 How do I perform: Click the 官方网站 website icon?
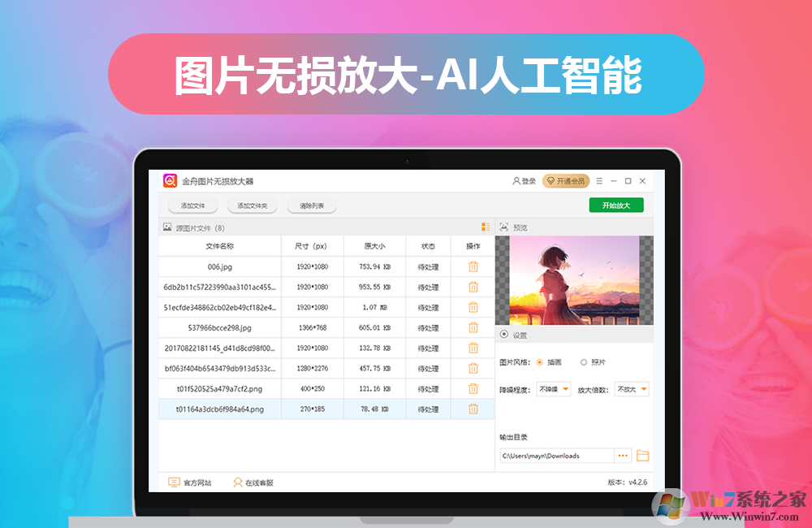coord(173,481)
